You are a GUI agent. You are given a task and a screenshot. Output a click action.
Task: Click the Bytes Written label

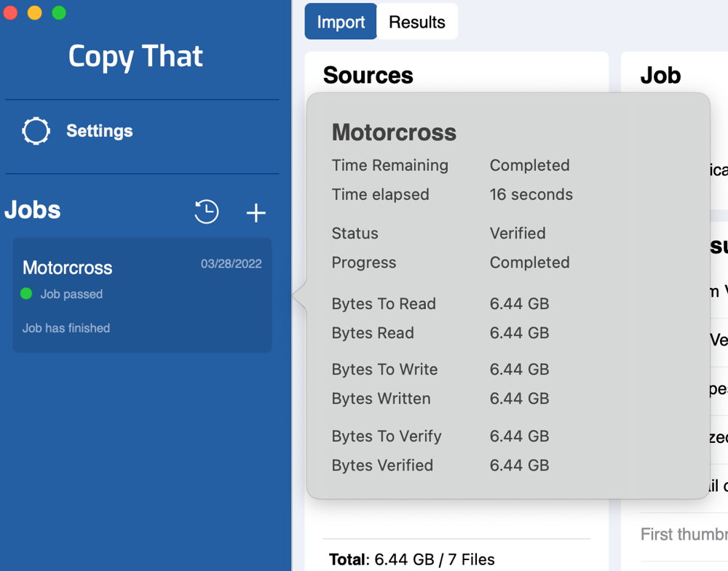pos(381,399)
